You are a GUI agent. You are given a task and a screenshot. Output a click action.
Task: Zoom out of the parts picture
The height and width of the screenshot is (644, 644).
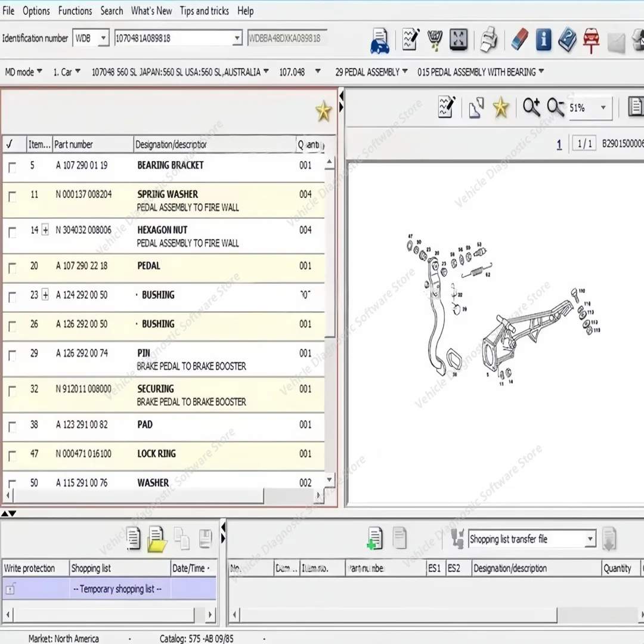coord(555,107)
